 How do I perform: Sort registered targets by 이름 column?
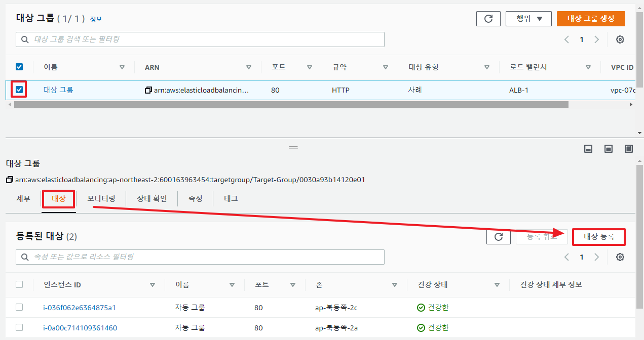[232, 285]
